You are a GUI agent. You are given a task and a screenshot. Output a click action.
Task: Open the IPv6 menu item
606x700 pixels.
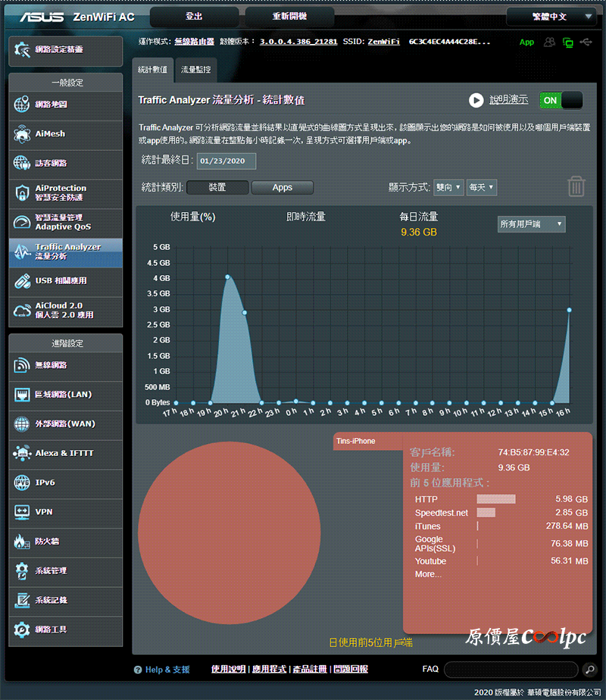66,483
